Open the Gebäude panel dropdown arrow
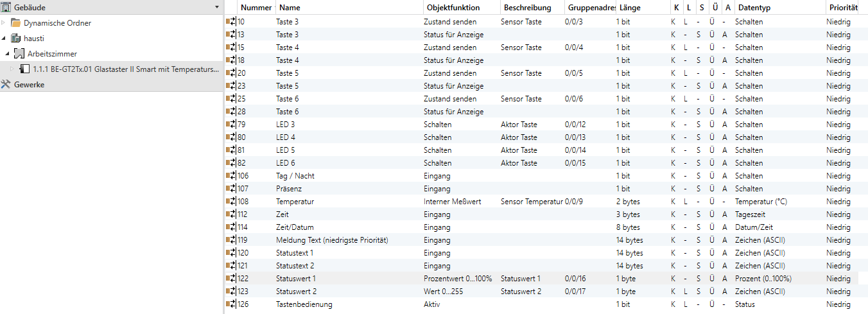 217,7
